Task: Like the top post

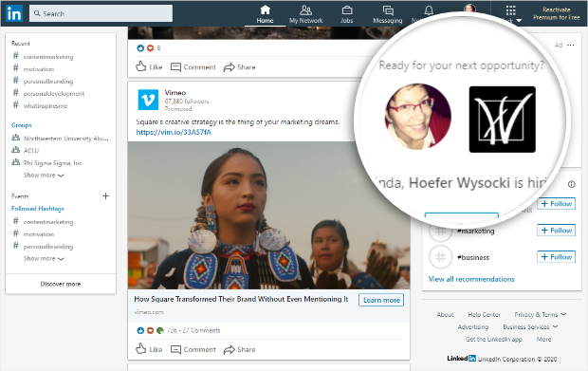Action: [x=149, y=66]
